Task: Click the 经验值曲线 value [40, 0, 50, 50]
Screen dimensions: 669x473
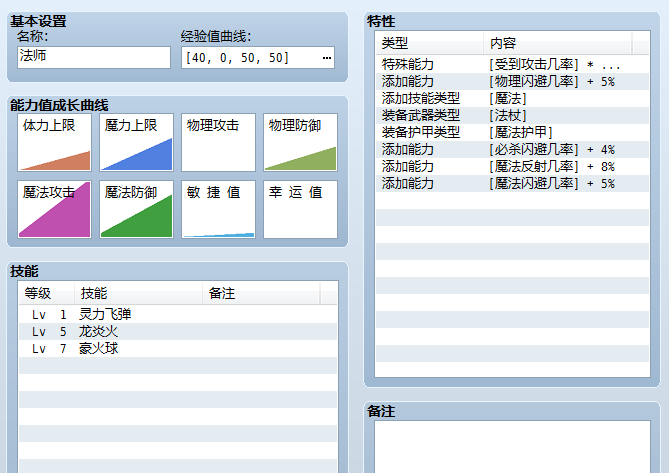Action: click(x=237, y=58)
